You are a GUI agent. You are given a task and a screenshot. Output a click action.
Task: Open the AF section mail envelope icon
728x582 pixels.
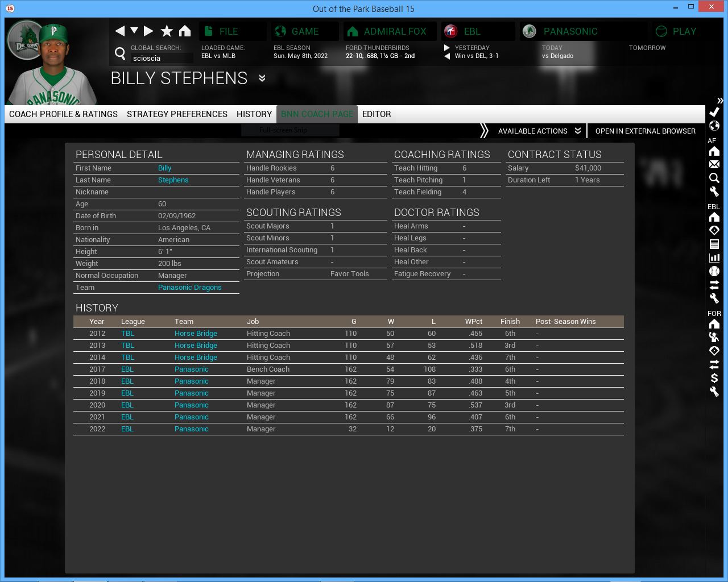714,164
